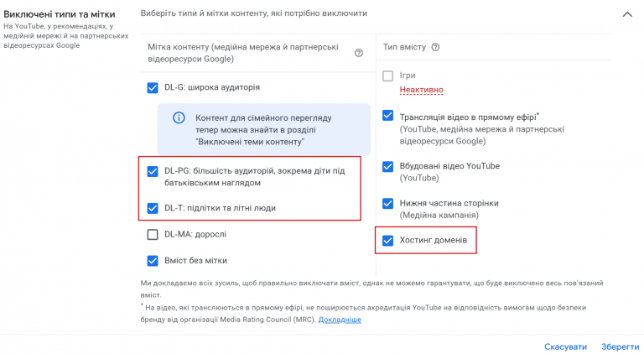Toggle DL-PG більшість аудиторій checkbox
644x354 pixels.
(153, 171)
